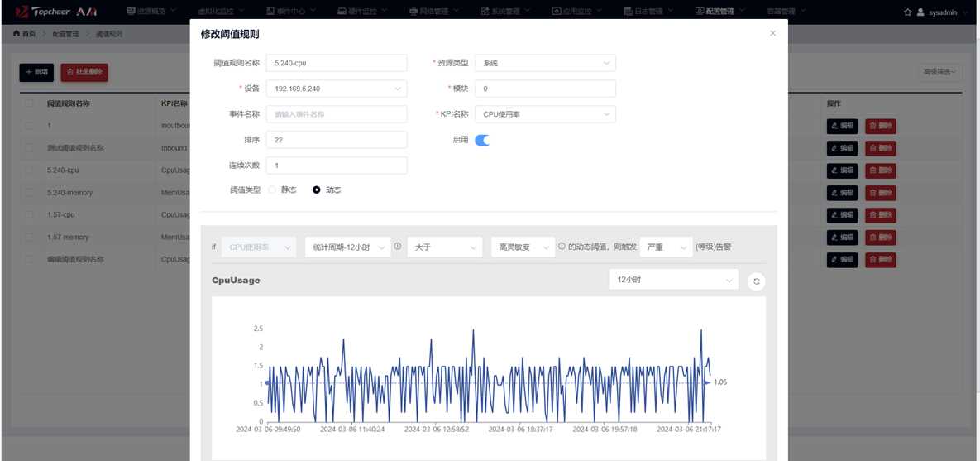Open the 网络管理 menu

(434, 12)
